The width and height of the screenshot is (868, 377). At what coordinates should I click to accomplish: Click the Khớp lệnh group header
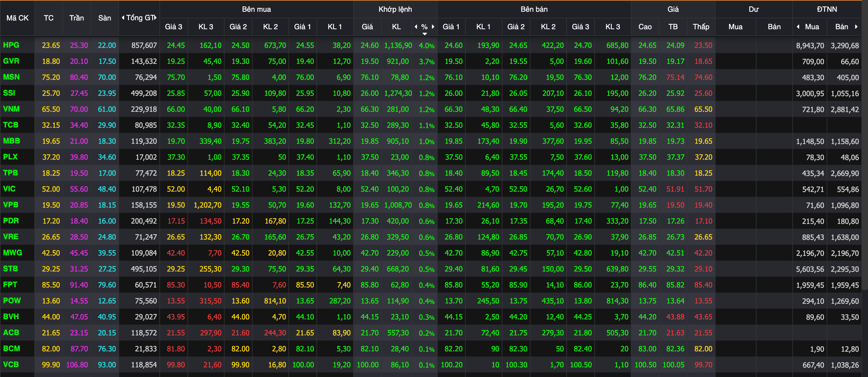(x=395, y=9)
